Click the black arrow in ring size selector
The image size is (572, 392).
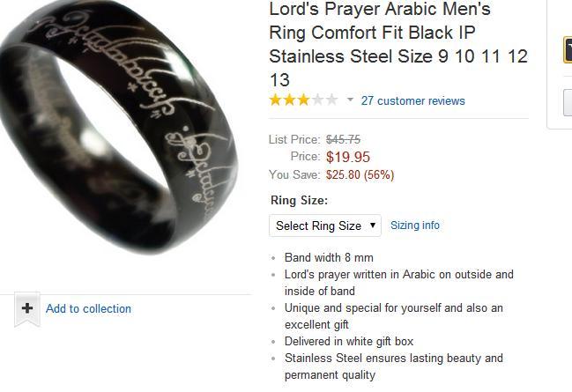tap(373, 226)
